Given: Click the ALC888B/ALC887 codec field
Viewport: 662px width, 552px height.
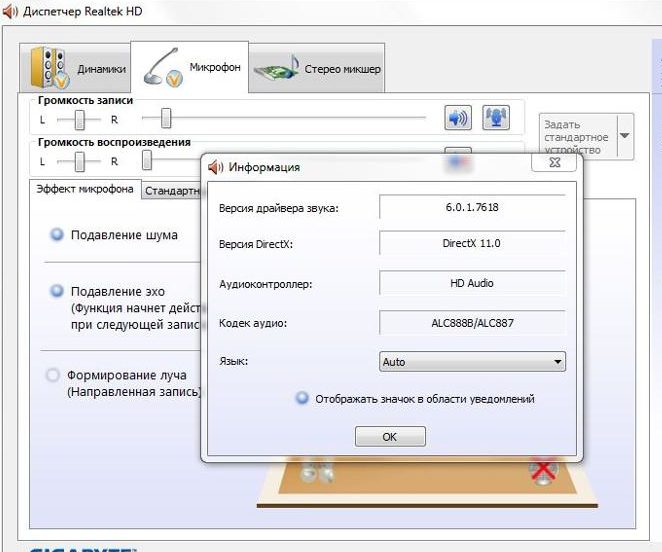Looking at the screenshot, I should pyautogui.click(x=472, y=323).
